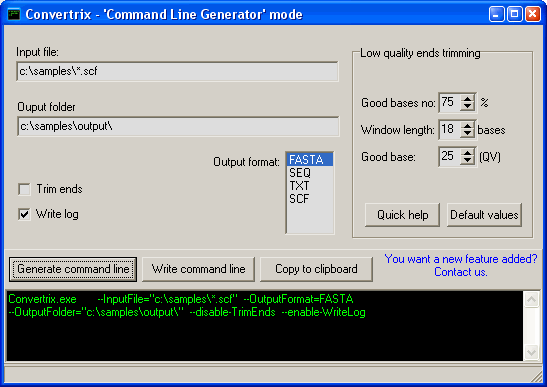This screenshot has width=547, height=387.
Task: Click the generated command line text area
Action: [264, 326]
